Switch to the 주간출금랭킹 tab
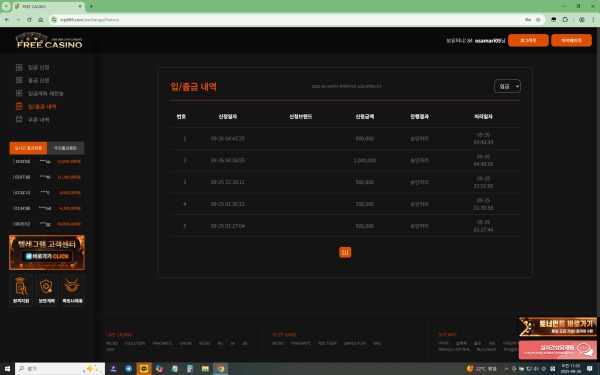600x375 pixels. click(x=65, y=148)
